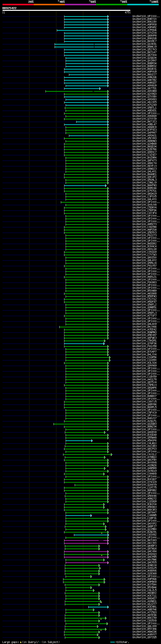The height and width of the screenshot is (644, 161).
Task: Open hit UniRef100_B9H2U8
Action: tap(144, 39)
